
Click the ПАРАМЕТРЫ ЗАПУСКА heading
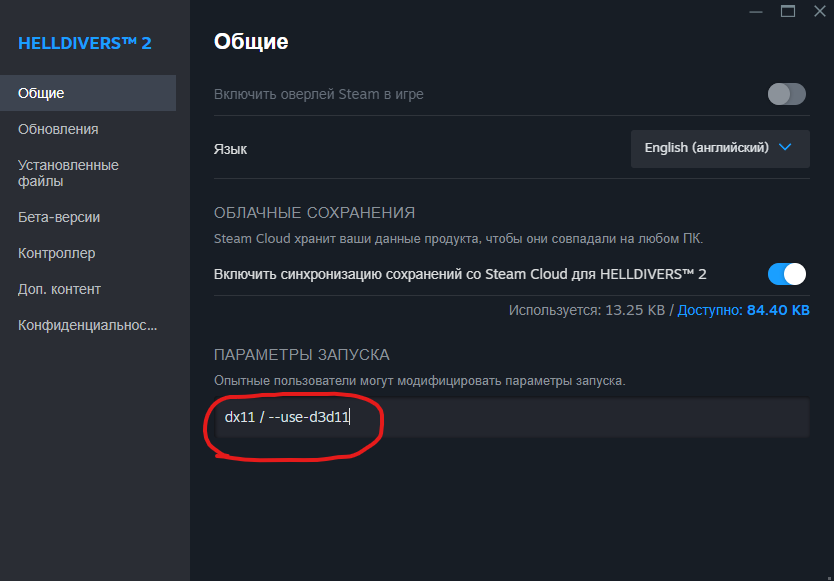coord(301,355)
